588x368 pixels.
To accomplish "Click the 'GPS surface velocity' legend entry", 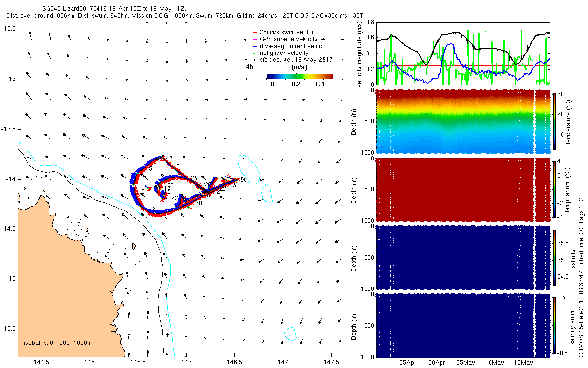I will point(288,39).
